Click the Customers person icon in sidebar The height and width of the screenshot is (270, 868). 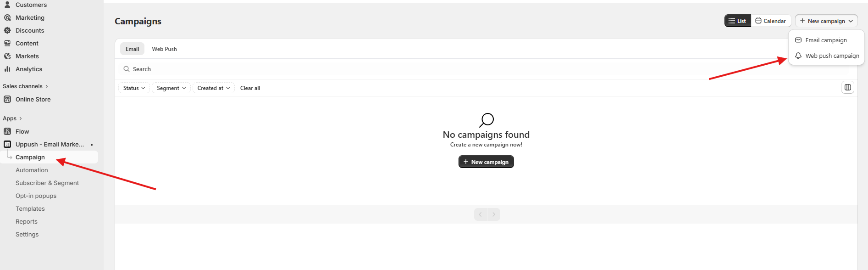coord(7,5)
